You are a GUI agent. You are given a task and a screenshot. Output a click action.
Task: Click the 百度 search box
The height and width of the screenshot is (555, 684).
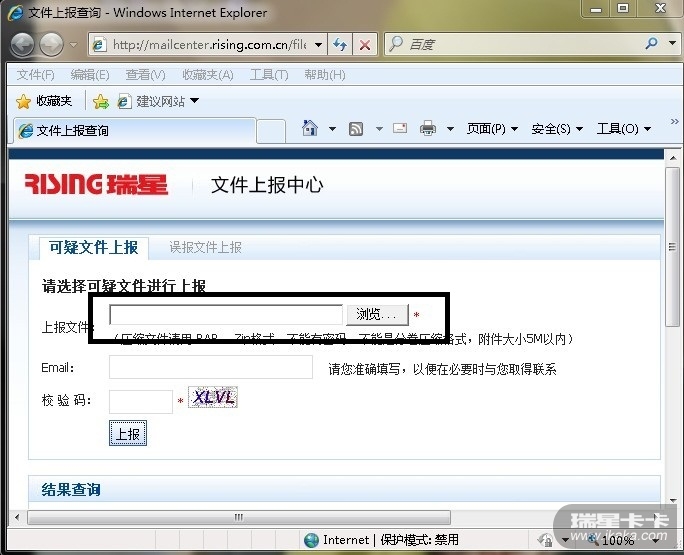tap(513, 44)
